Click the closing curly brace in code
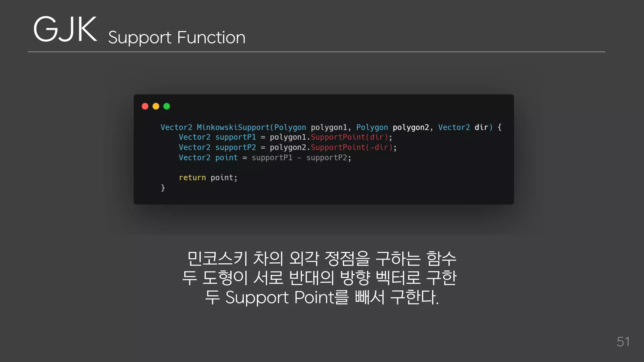Screen dimensions: 644x362 click(163, 188)
